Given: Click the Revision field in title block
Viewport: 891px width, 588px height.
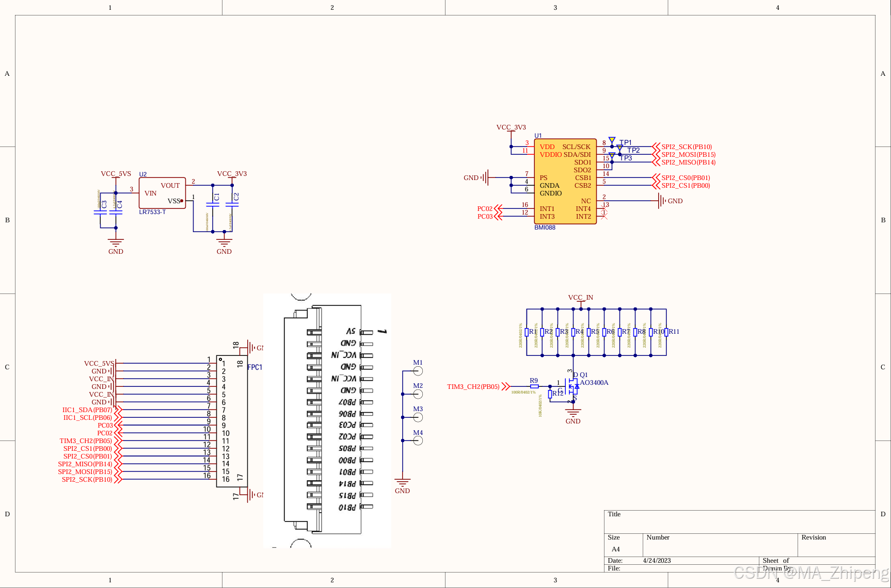Looking at the screenshot, I should pos(836,545).
